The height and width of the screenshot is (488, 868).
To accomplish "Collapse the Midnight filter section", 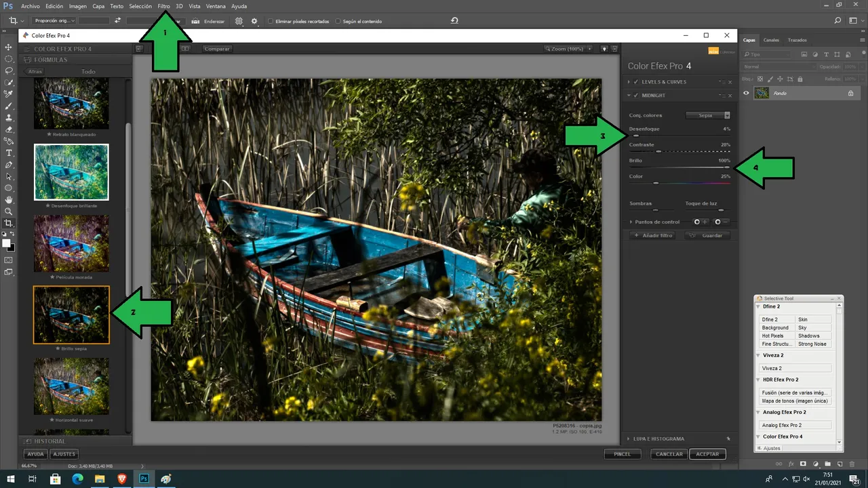I will (x=629, y=96).
